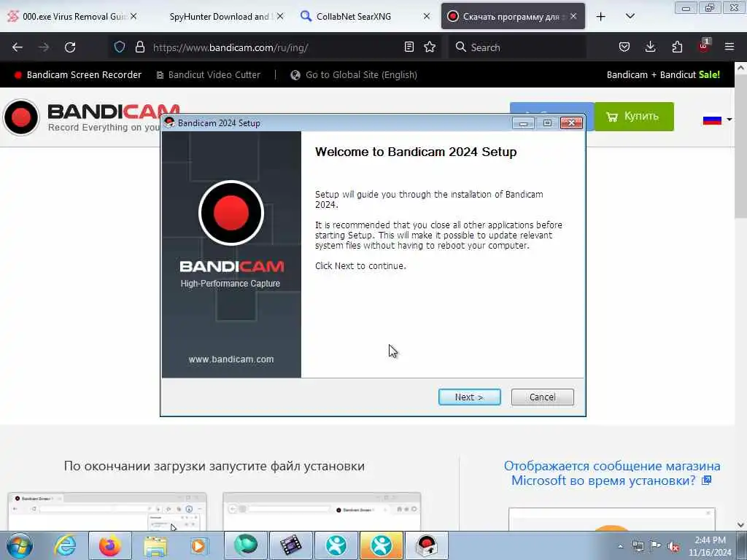The image size is (747, 560).
Task: Open the Firefox extensions puzzle icon
Action: [x=677, y=47]
